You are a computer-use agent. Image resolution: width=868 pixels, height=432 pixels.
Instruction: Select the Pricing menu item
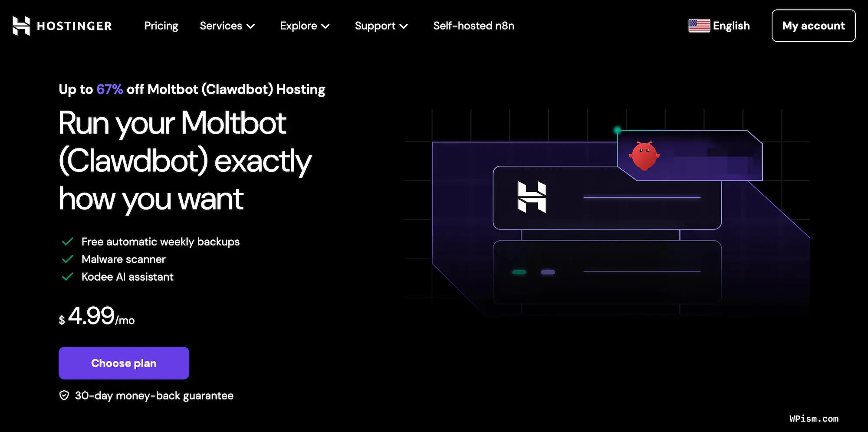161,26
